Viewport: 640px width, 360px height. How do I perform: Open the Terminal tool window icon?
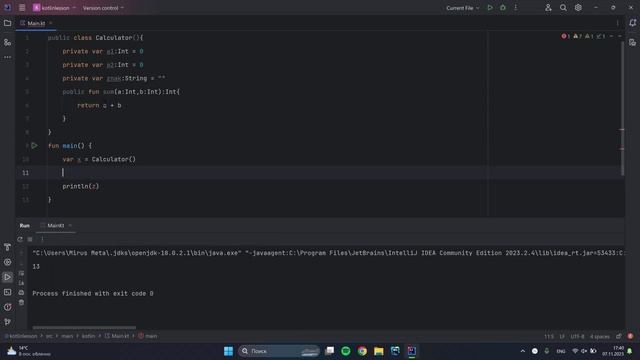[x=7, y=292]
